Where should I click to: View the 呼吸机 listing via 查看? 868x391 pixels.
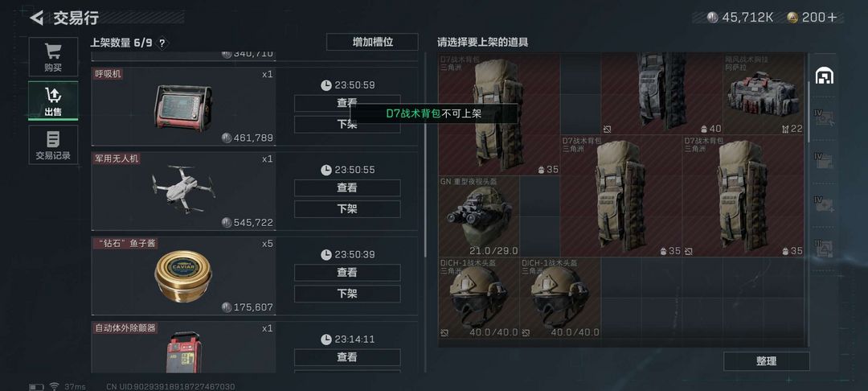coord(347,103)
